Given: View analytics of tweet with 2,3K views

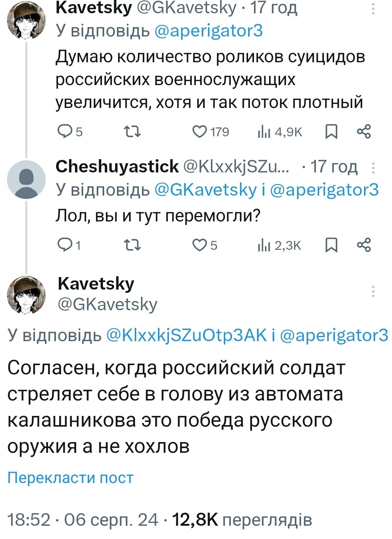Looking at the screenshot, I should [x=264, y=245].
